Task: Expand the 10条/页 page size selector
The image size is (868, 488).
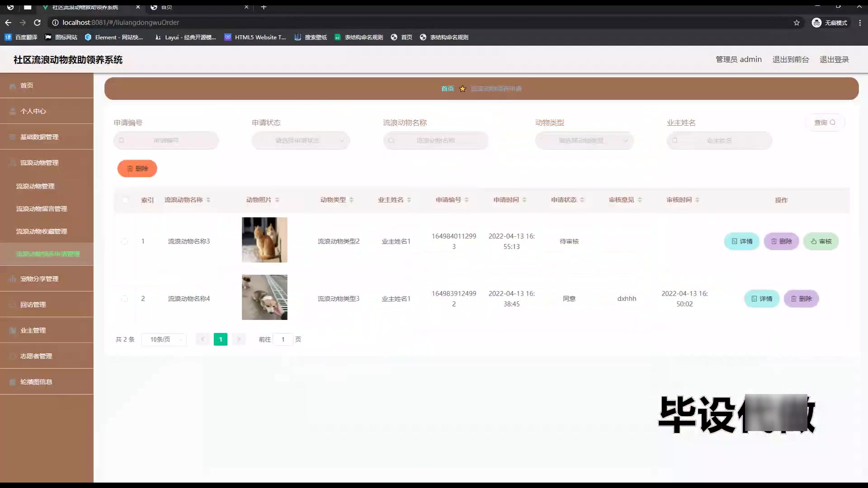Action: 164,339
